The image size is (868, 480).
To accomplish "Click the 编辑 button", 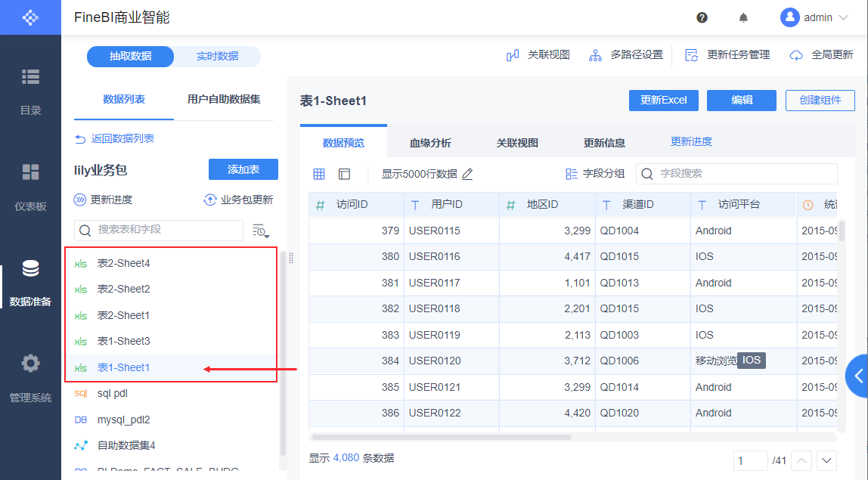I will coord(741,101).
